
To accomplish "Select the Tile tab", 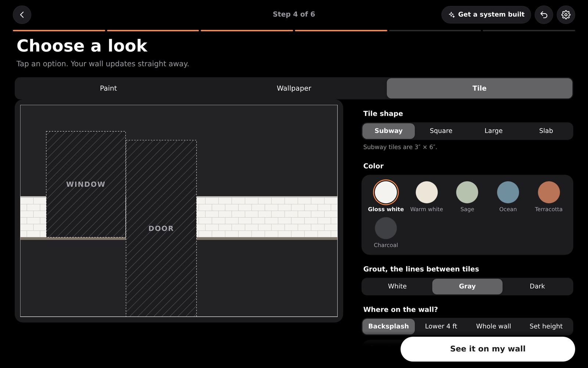I will (x=480, y=88).
